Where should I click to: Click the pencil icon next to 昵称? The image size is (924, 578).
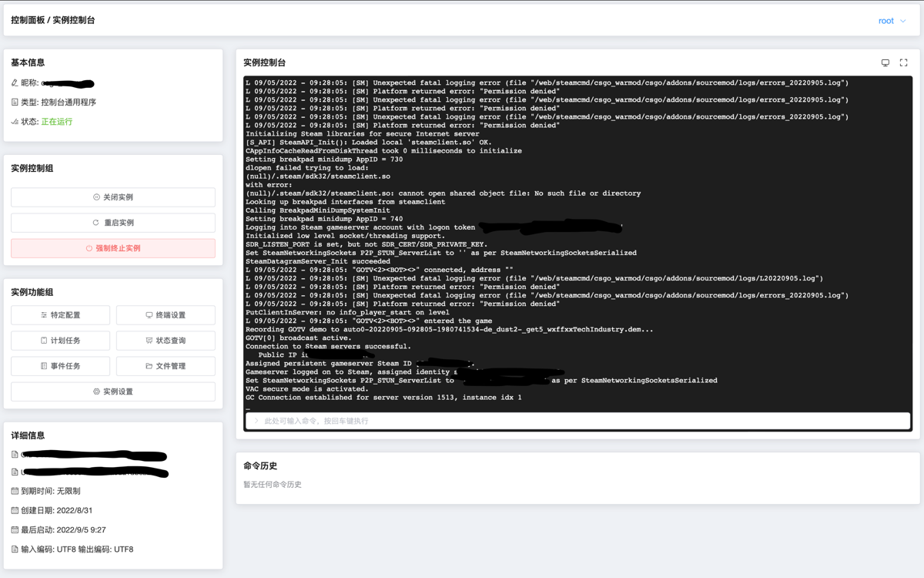(15, 82)
